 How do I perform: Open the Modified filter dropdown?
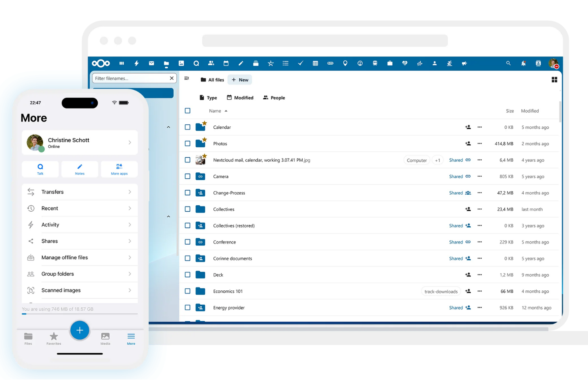pos(240,97)
